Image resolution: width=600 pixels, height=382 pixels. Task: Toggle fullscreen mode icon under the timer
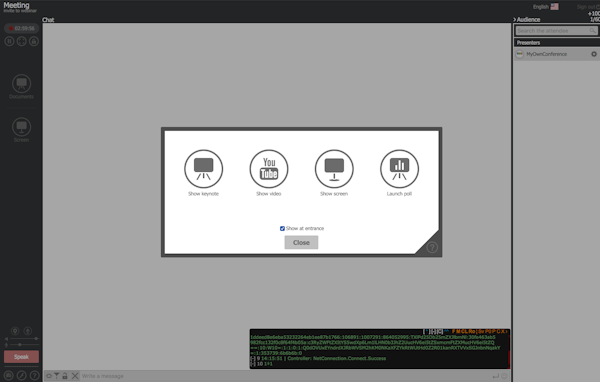(x=22, y=41)
